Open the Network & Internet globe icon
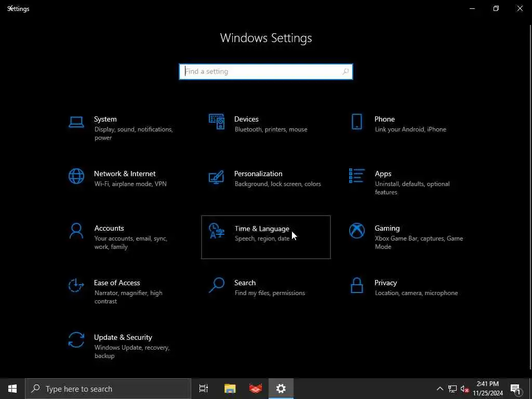The image size is (532, 399). [x=76, y=177]
